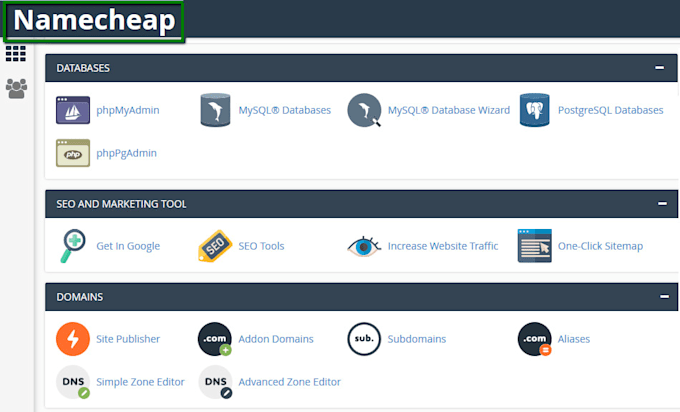
Task: Click the Addon Domains .com plus icon
Action: [x=215, y=339]
